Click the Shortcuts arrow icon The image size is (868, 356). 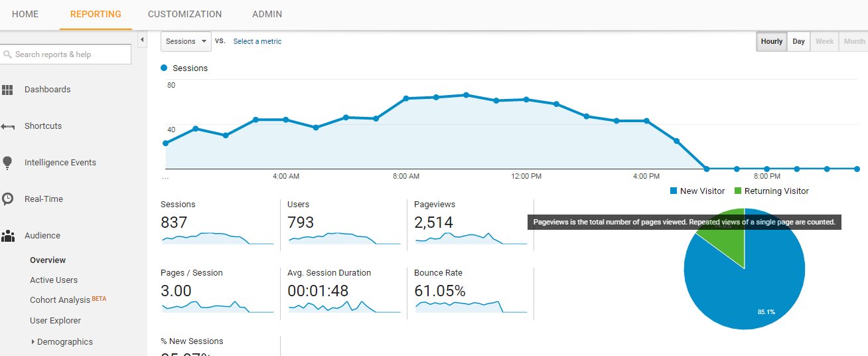click(x=8, y=126)
